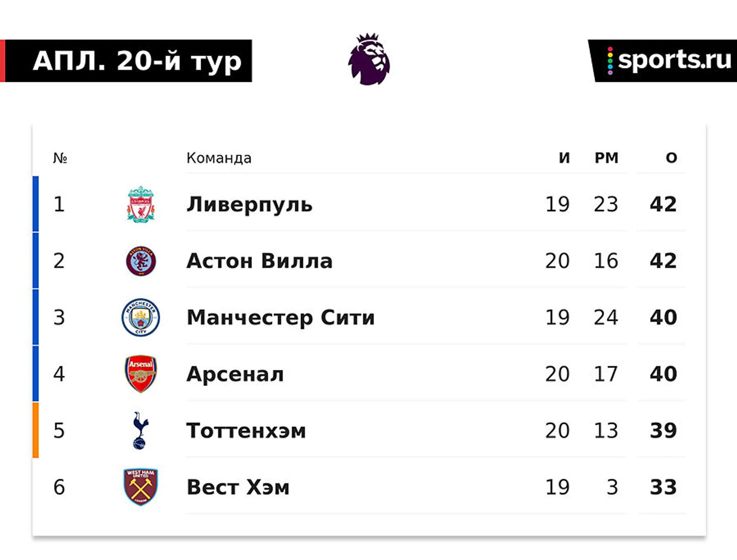This screenshot has height=560, width=737.
Task: Click the Arsenal club crest
Action: 141,374
